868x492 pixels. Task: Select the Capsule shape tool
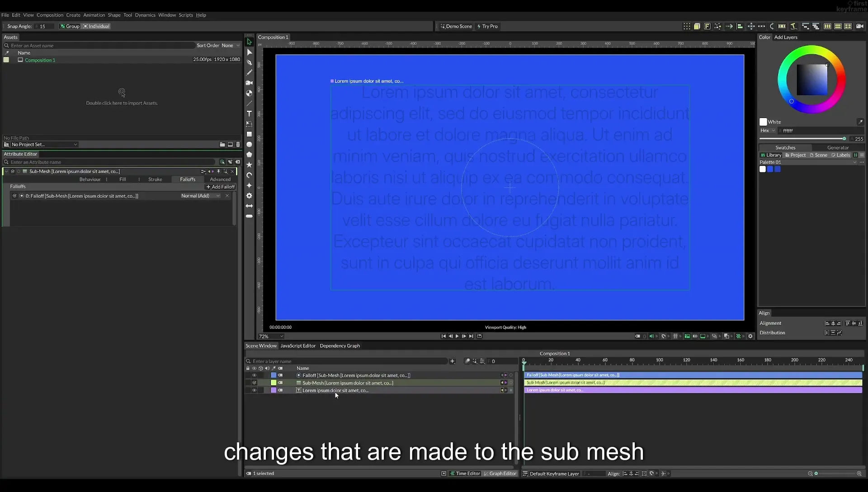(249, 216)
